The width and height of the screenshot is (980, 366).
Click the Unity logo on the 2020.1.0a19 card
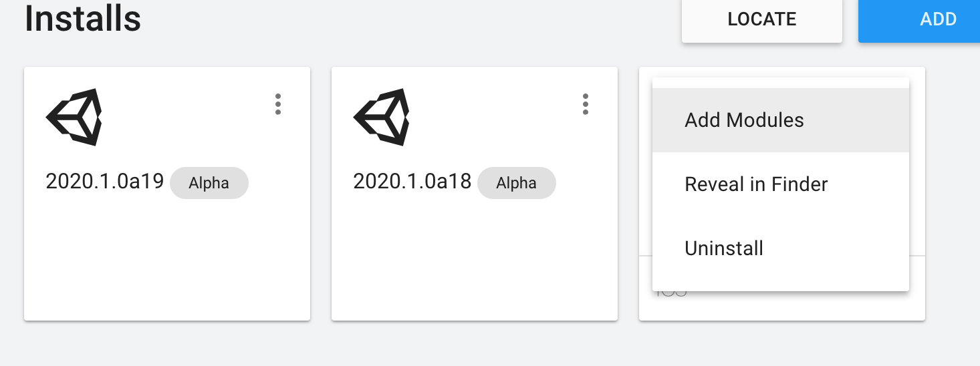click(x=74, y=117)
